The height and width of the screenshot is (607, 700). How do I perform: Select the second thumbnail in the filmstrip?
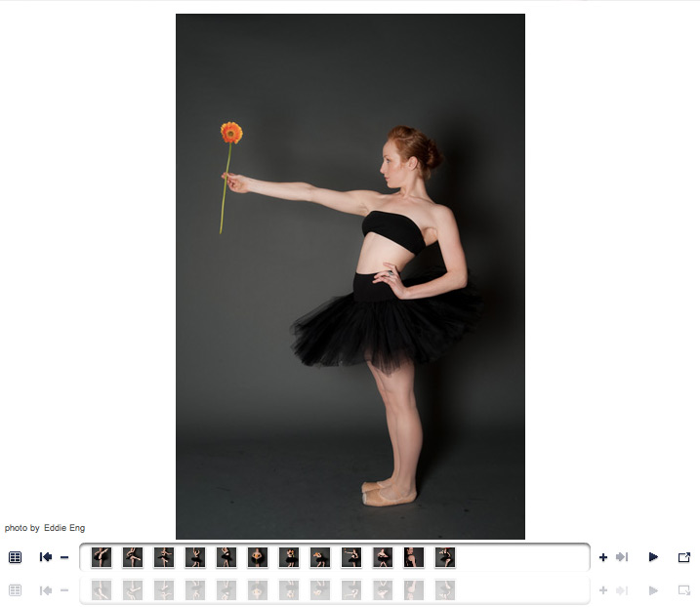(x=133, y=557)
